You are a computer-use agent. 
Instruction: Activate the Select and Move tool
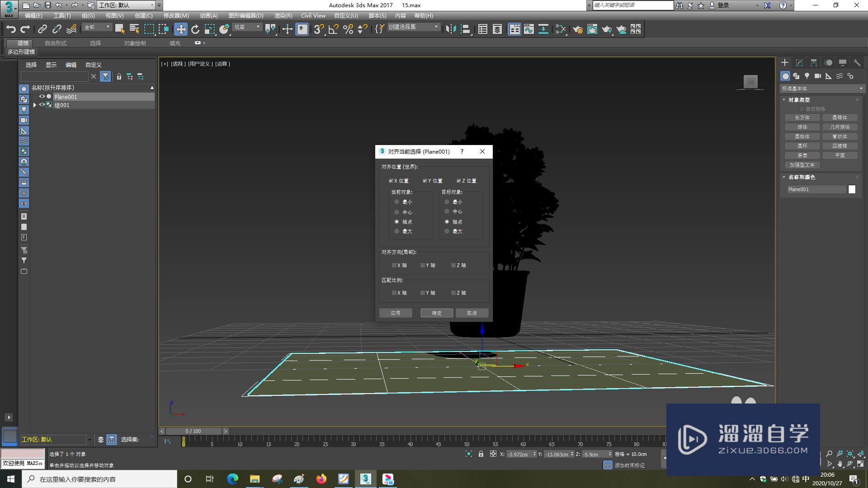coord(181,29)
